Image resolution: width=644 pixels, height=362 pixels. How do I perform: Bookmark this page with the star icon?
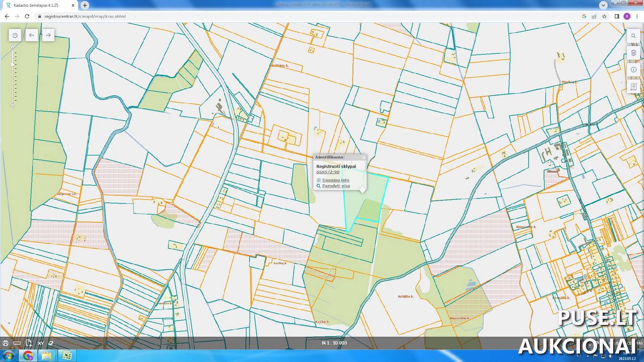[604, 17]
